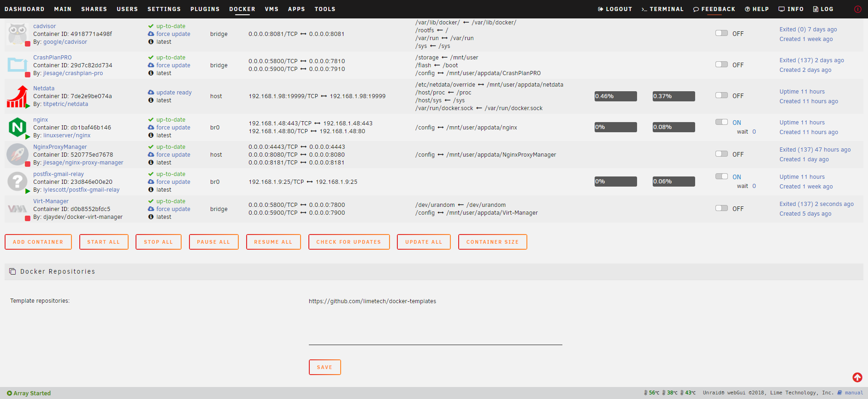Click Netdata CPU usage bar 0.46%

coord(616,96)
